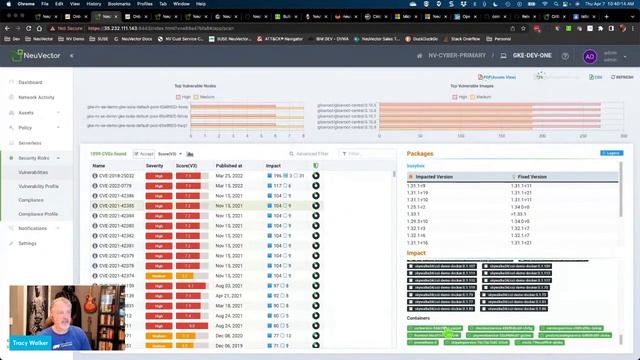Open the Compliance Profile page
The width and height of the screenshot is (640, 360).
point(38,214)
